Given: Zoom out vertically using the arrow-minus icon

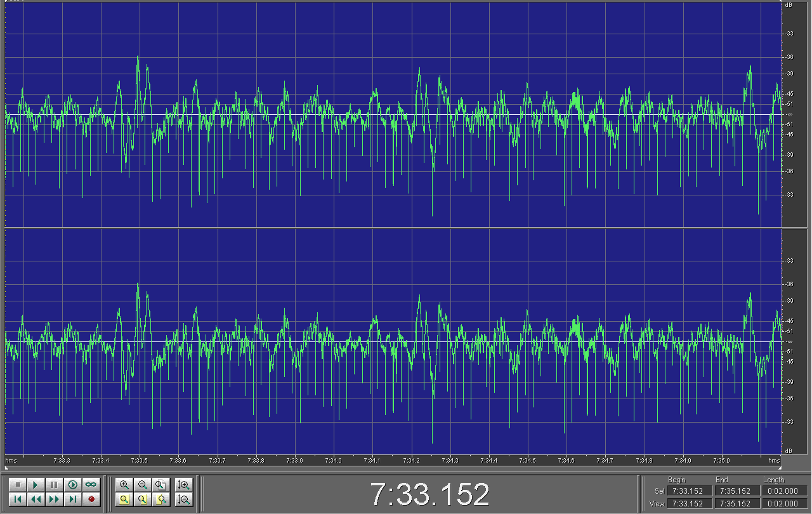Looking at the screenshot, I should point(184,499).
